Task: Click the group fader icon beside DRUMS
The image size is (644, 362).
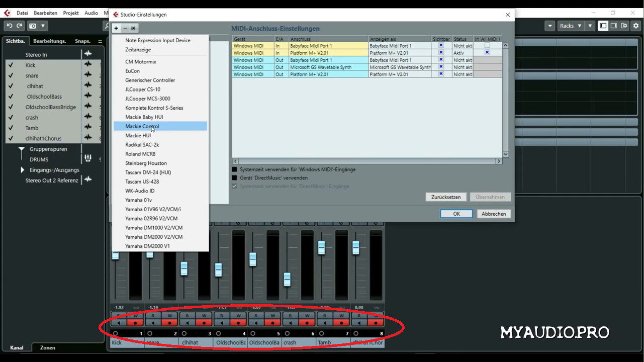Action: click(x=88, y=159)
